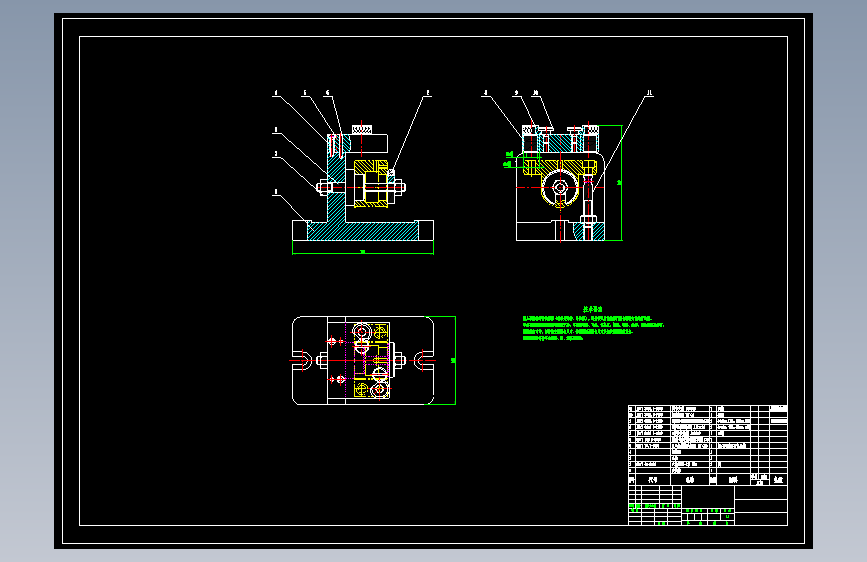This screenshot has width=867, height=562.
Task: Click the 材料 header cell in the parts list
Action: coord(733,480)
